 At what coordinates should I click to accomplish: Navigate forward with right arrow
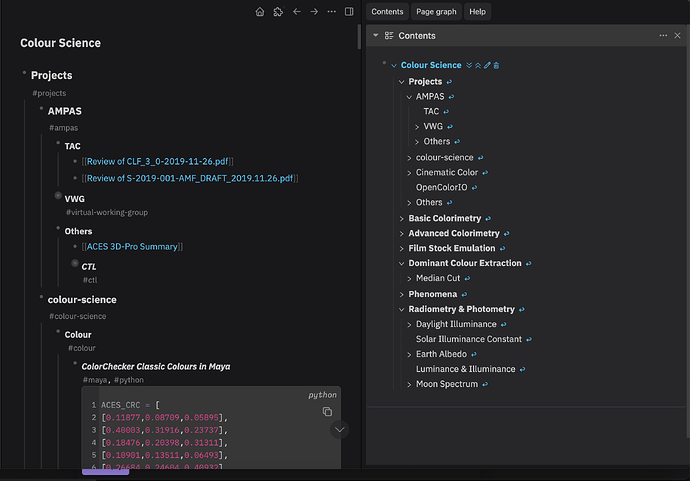coord(314,11)
